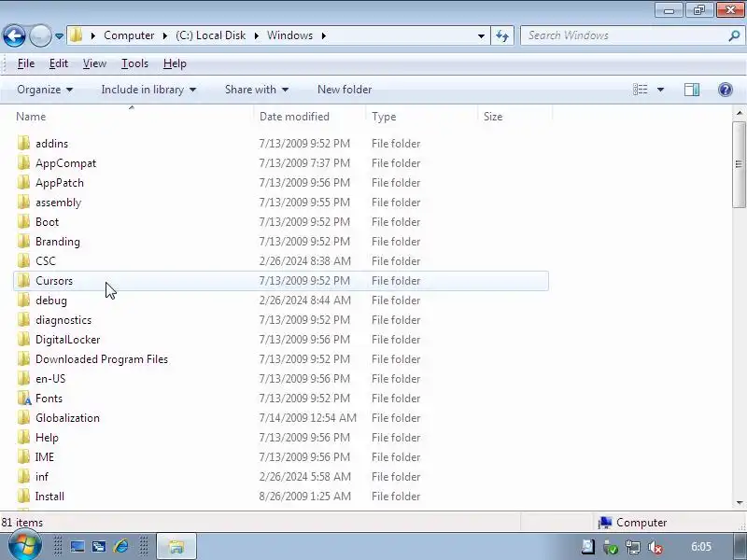Change view using the view icon
747x560 pixels.
pyautogui.click(x=640, y=90)
